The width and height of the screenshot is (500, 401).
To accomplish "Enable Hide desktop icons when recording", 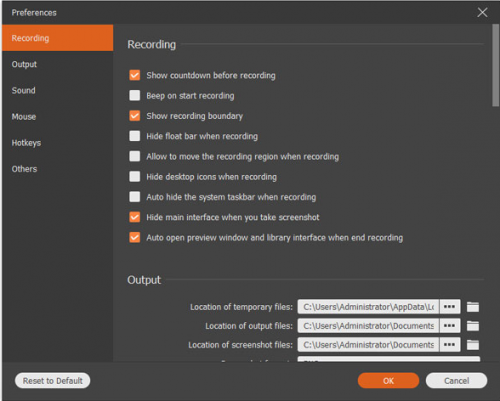I will click(x=135, y=177).
